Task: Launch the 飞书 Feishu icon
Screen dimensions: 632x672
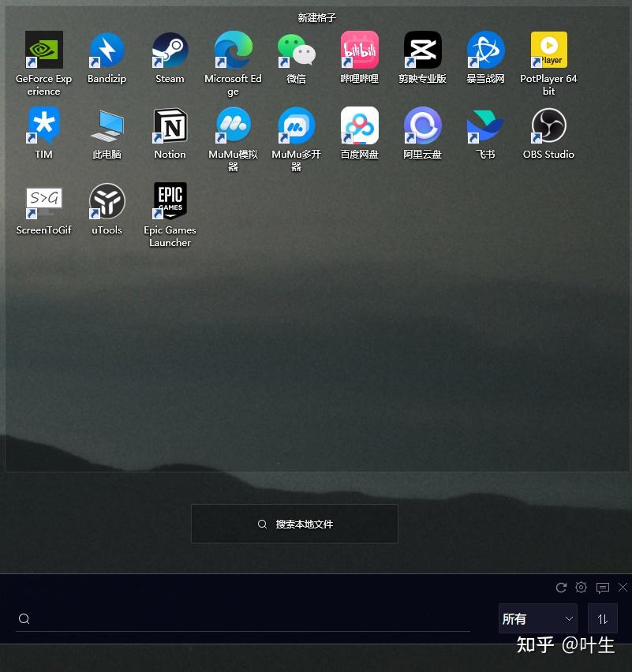Action: [485, 126]
